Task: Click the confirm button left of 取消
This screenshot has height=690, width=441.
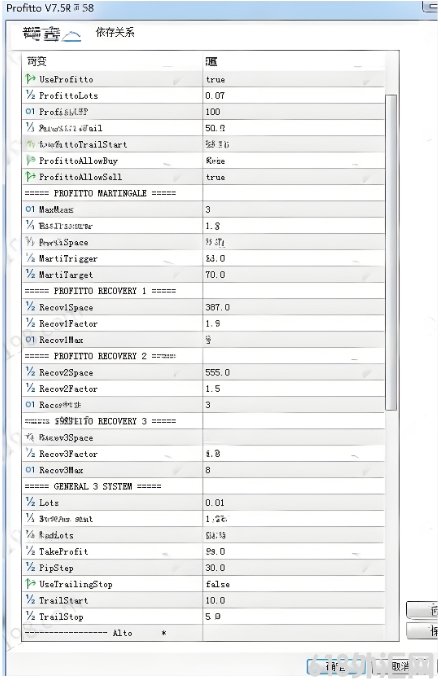Action: (336, 667)
